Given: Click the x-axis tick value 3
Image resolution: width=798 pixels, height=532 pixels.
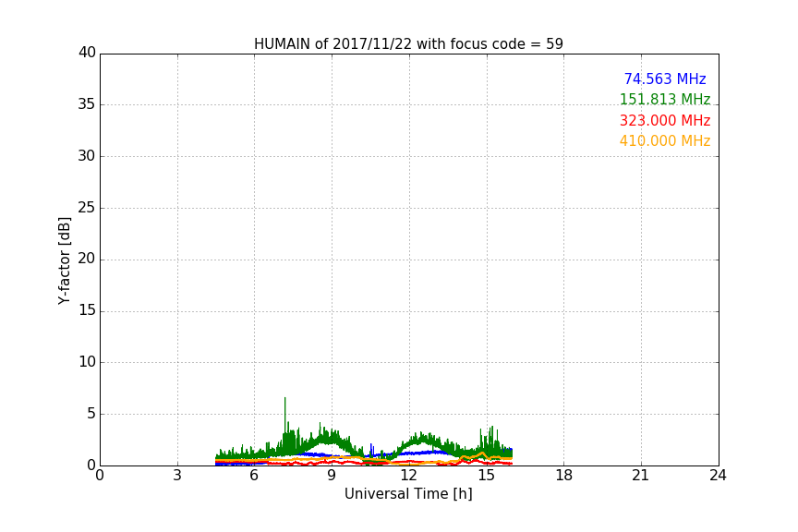Looking at the screenshot, I should tap(177, 476).
